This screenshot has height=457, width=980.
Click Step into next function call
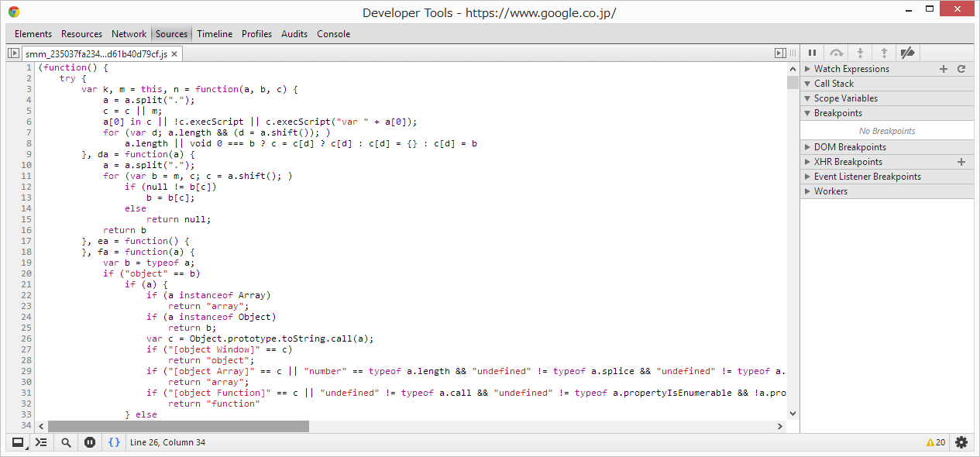point(860,53)
